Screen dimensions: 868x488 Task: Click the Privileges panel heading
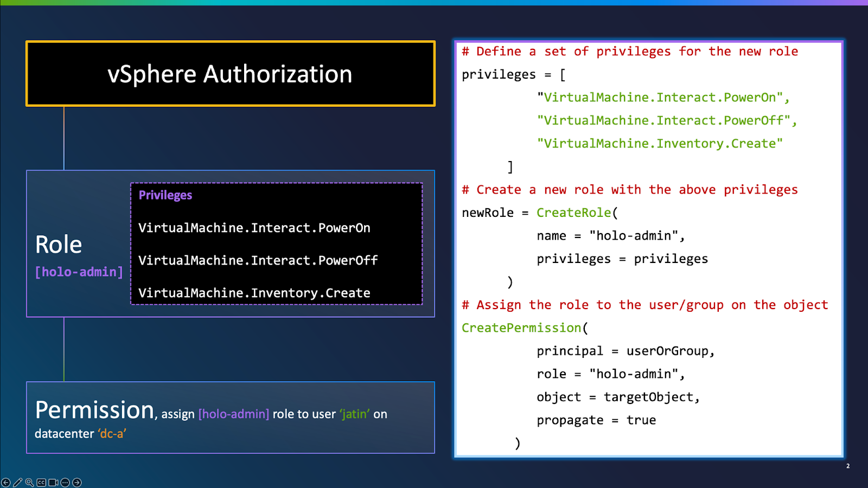pos(165,195)
